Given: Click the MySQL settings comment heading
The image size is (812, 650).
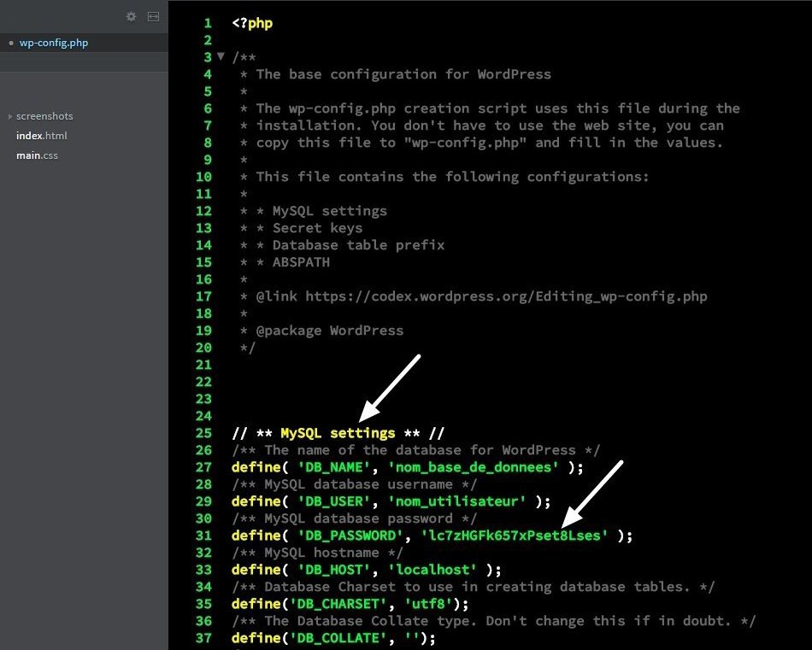Looking at the screenshot, I should pyautogui.click(x=338, y=433).
